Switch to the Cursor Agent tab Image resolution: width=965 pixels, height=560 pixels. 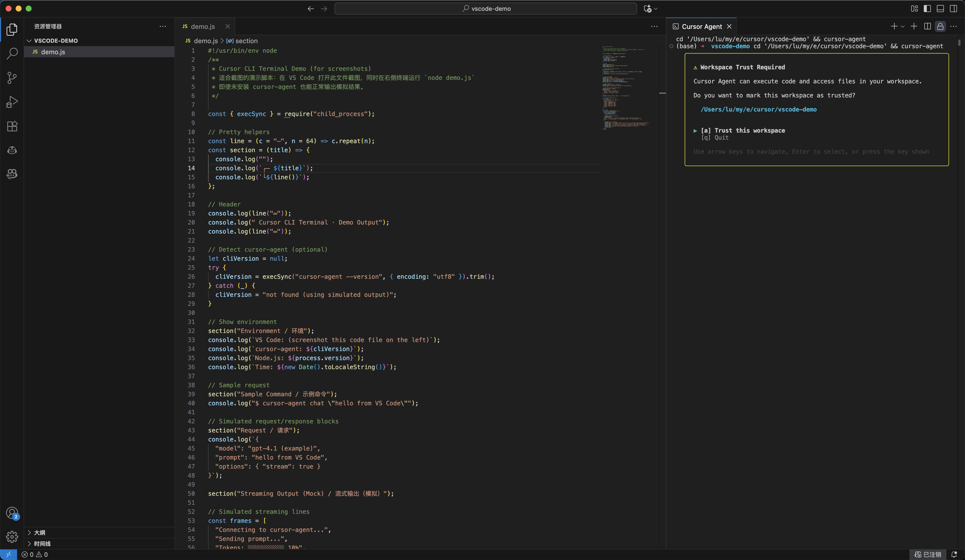click(x=701, y=26)
